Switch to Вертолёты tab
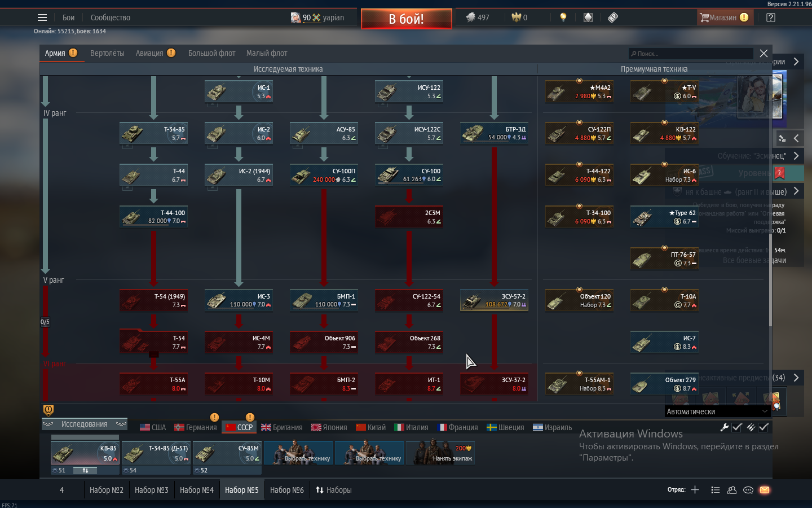This screenshot has width=812, height=508. 107,53
